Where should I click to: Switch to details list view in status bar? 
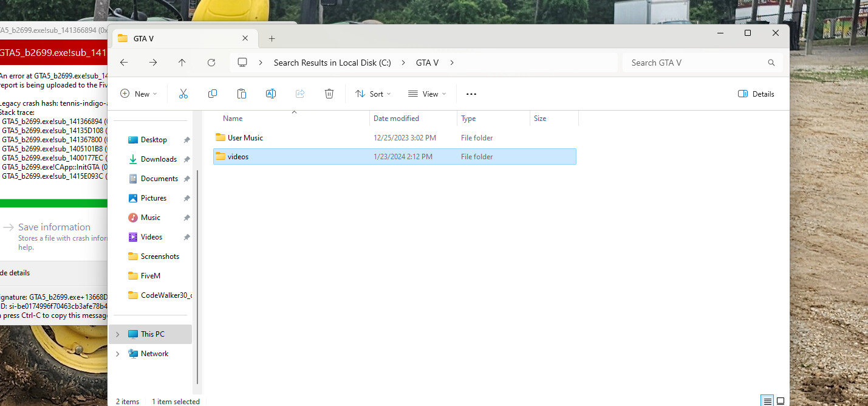coord(768,401)
